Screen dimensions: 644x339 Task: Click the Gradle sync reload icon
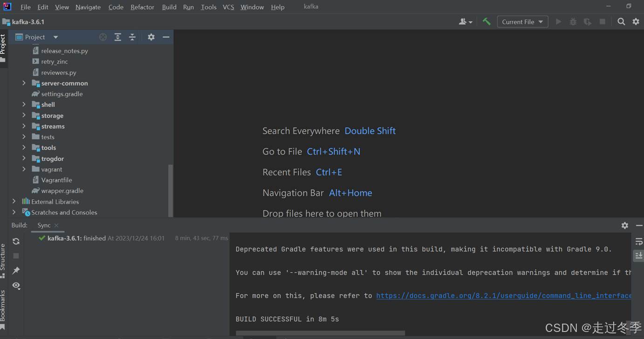[16, 241]
